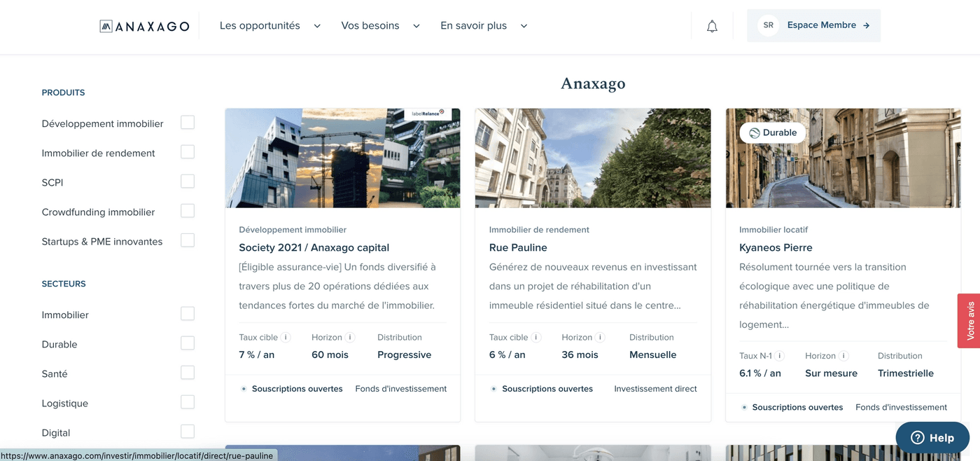The width and height of the screenshot is (980, 461).
Task: Open the Rue Pauline project title
Action: click(x=518, y=247)
